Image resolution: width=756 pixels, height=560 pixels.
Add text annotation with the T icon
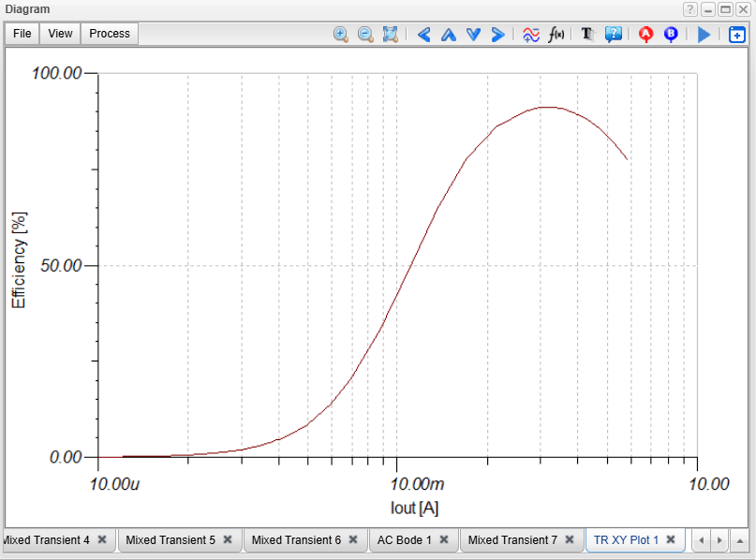point(587,35)
